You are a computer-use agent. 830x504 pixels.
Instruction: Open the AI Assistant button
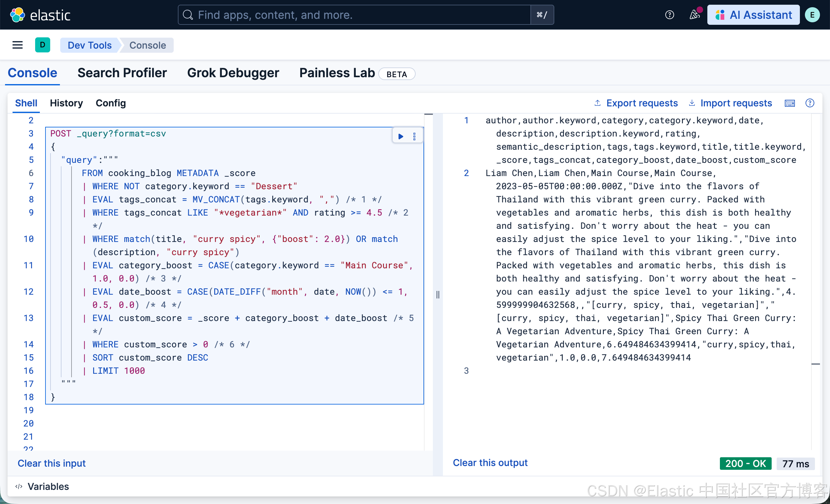(x=753, y=15)
